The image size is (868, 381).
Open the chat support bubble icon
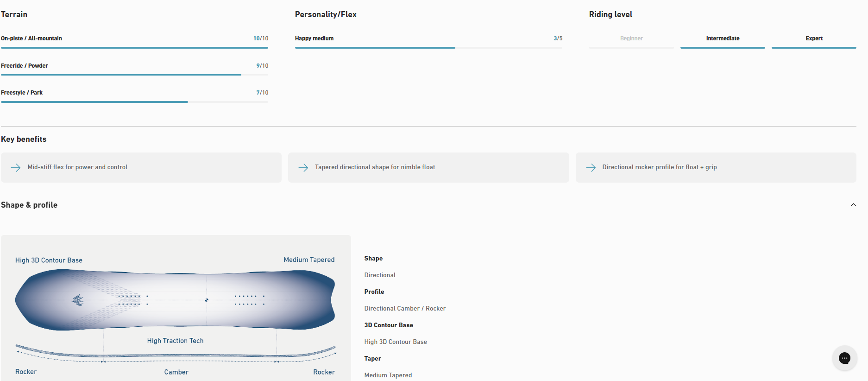click(x=844, y=358)
